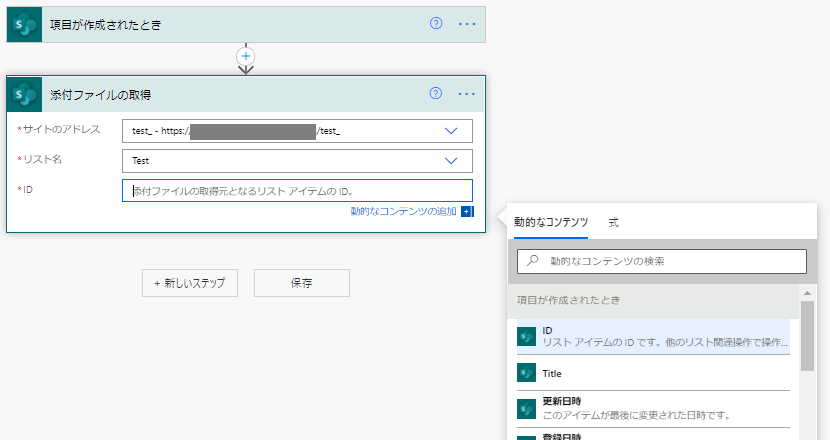Viewport: 830px width, 440px height.
Task: Click SharePoint icon on 添付ファイルの取得 action
Action: click(24, 94)
